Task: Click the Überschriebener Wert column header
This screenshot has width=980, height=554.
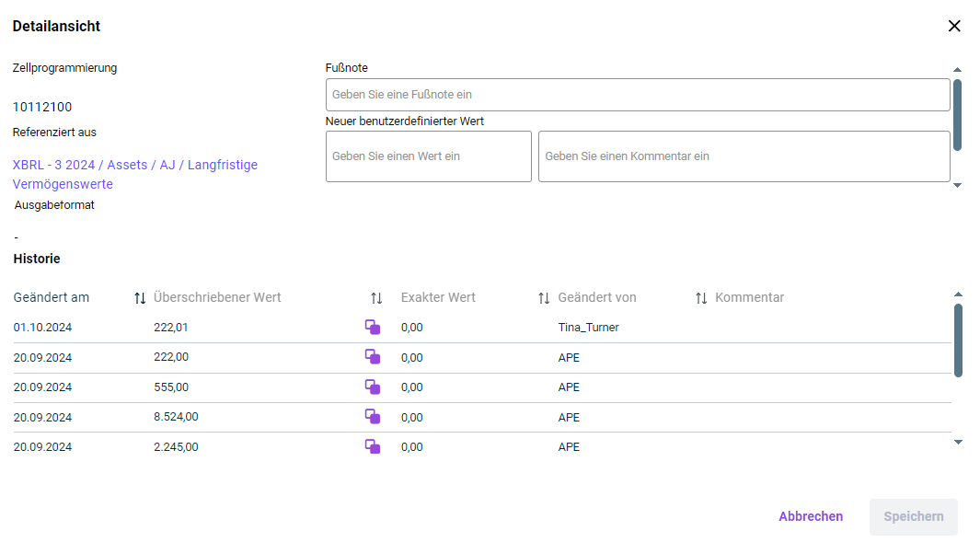Action: coord(217,297)
